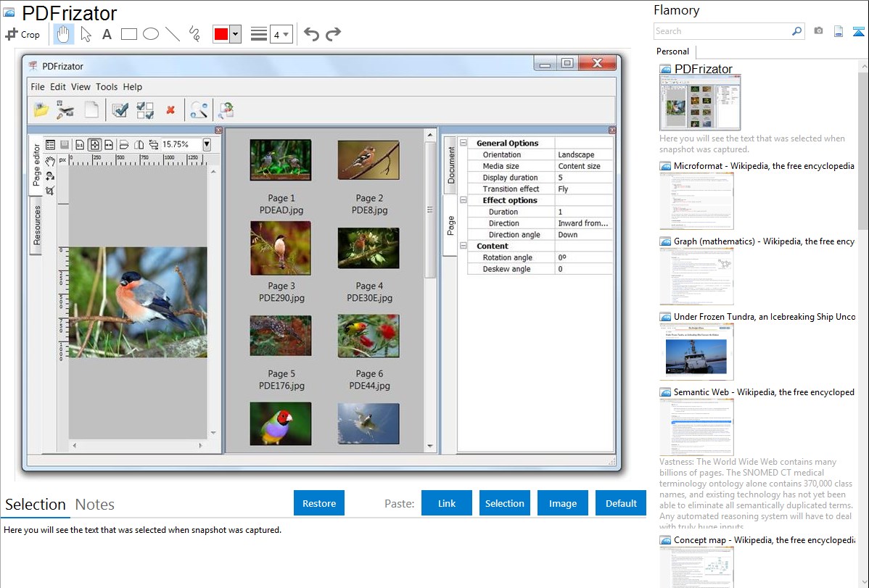Switch to the Resources vertical tab
The width and height of the screenshot is (869, 588).
point(36,225)
